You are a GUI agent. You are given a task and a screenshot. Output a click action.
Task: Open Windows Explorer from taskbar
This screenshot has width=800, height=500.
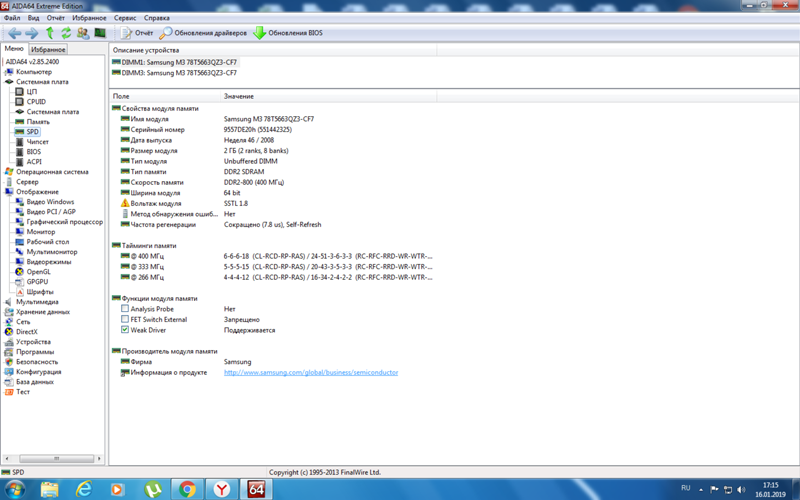pyautogui.click(x=49, y=490)
